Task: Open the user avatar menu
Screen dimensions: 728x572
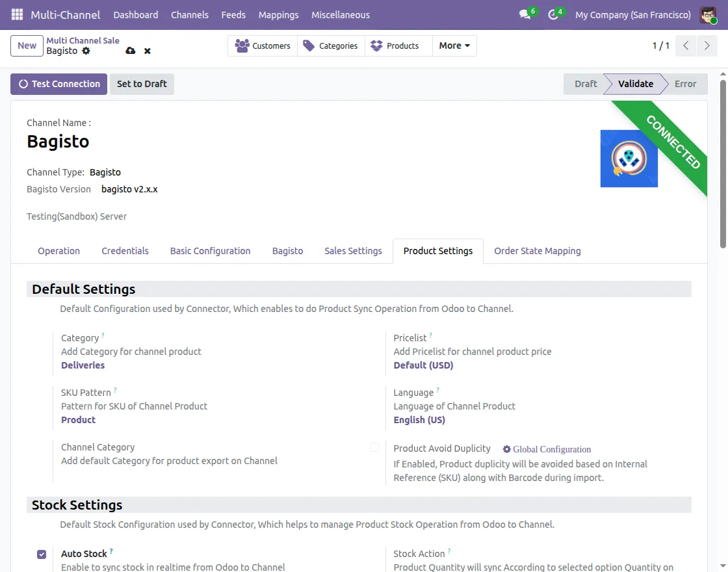Action: click(708, 15)
